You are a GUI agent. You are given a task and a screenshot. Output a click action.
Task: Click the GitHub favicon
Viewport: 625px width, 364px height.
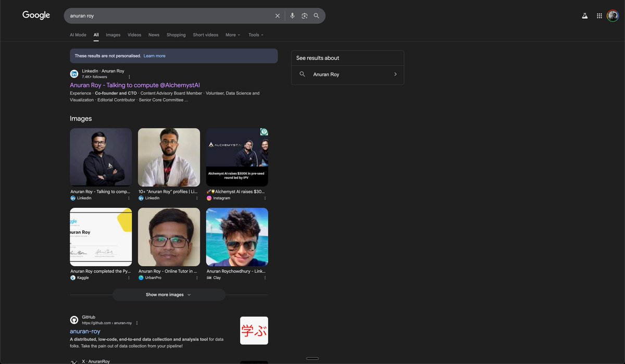(x=74, y=320)
